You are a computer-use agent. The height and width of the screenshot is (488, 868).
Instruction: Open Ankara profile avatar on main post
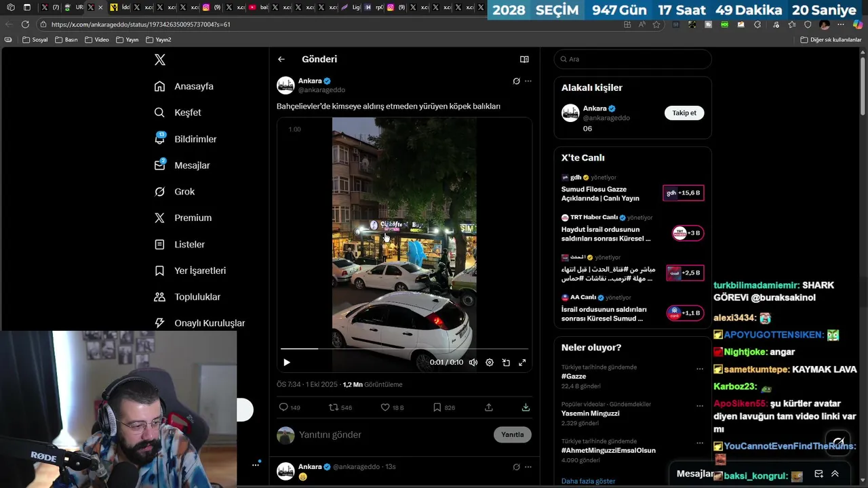285,85
